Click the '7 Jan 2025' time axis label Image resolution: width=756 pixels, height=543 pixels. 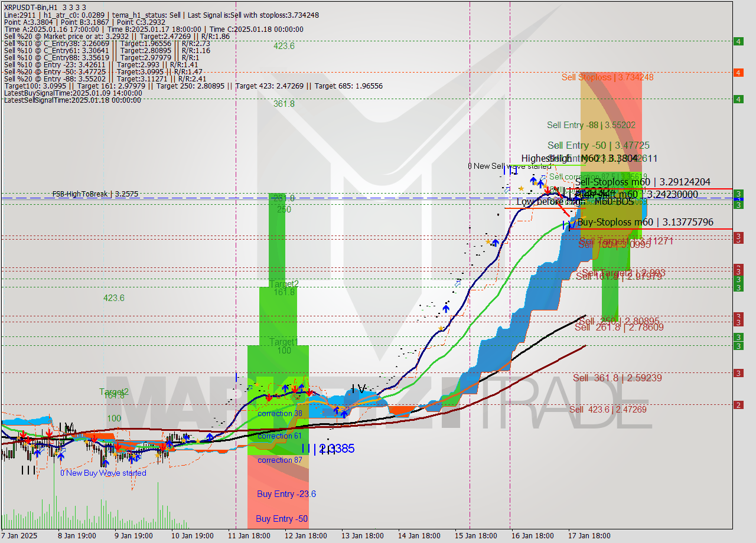[x=19, y=536]
